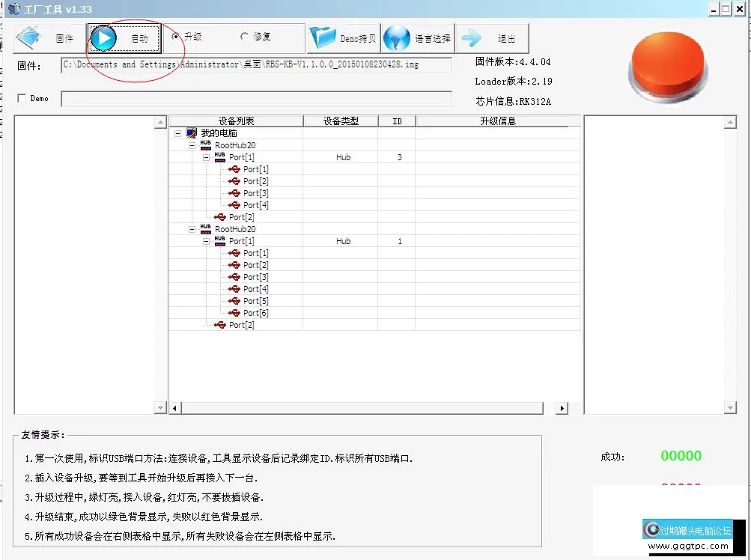Click inside the firmware path input field
The height and width of the screenshot is (560, 751).
(x=255, y=64)
